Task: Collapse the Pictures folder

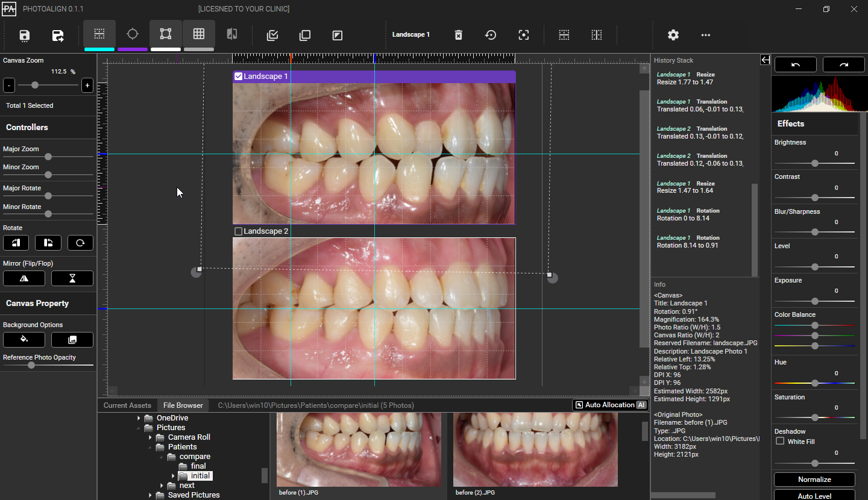Action: pyautogui.click(x=138, y=428)
